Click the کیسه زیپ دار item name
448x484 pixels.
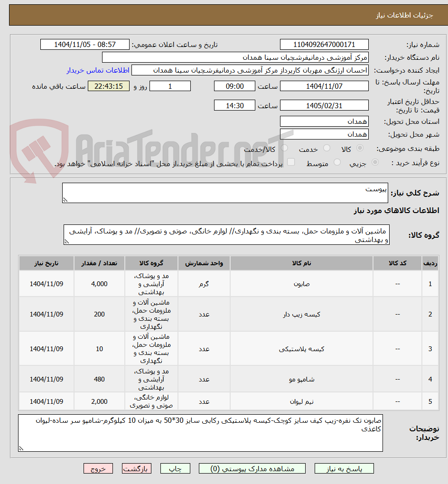click(301, 314)
